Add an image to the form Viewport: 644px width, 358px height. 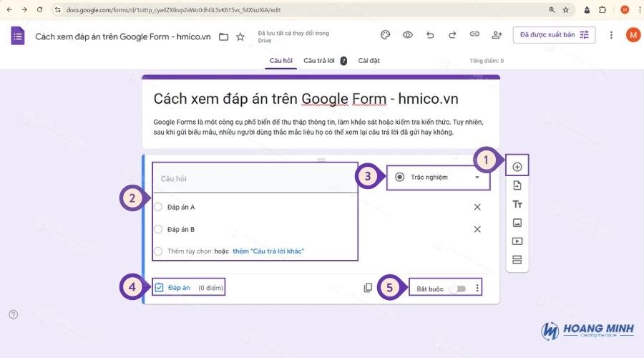tap(517, 223)
